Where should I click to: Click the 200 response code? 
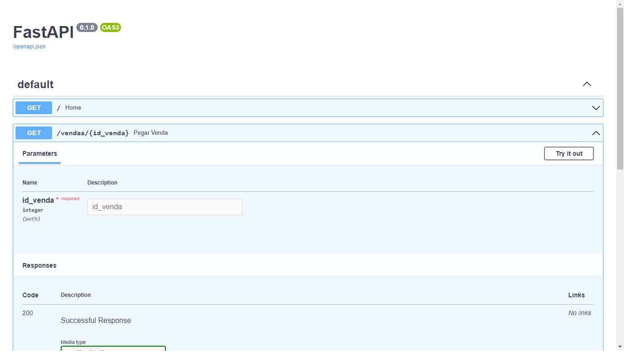coord(28,313)
